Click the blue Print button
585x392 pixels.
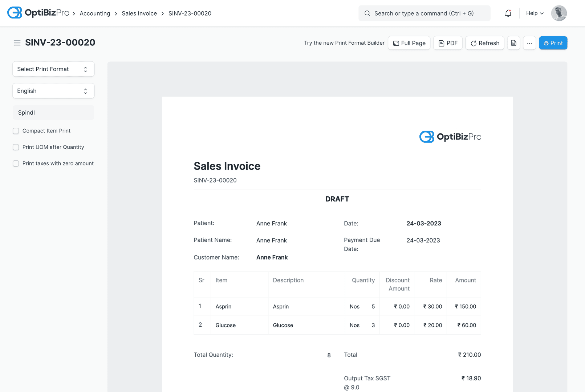[x=553, y=43]
